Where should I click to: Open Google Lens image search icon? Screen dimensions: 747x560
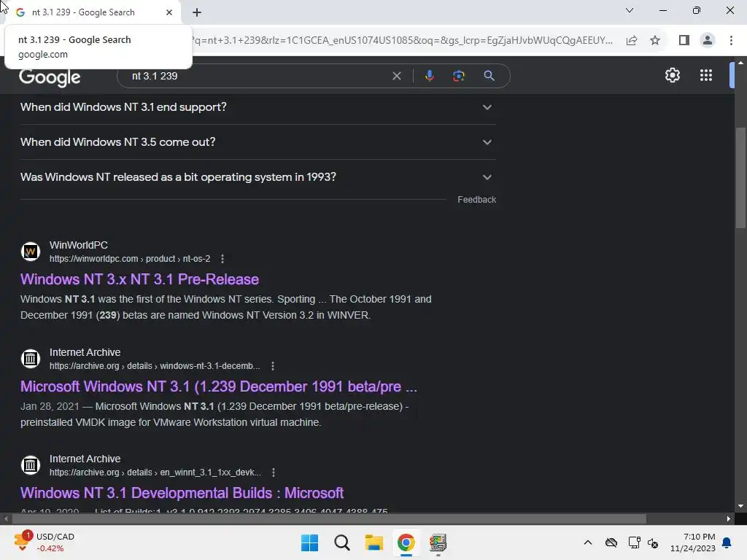click(458, 76)
